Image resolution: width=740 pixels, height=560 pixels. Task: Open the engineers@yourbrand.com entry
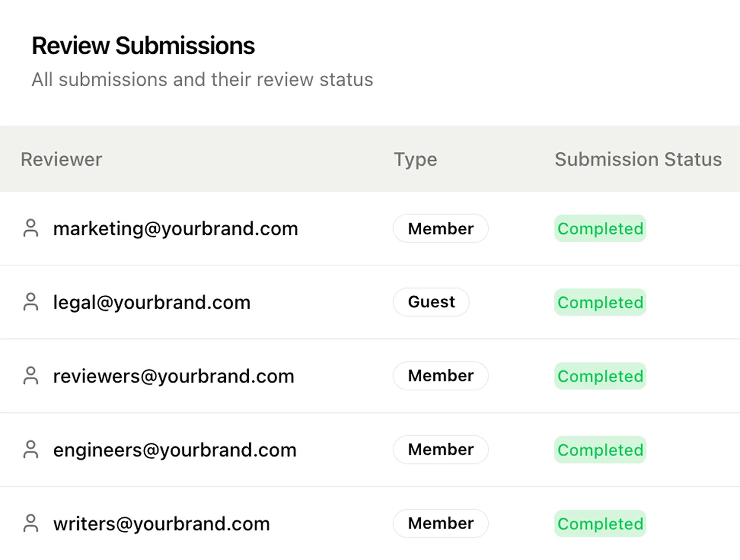(175, 450)
